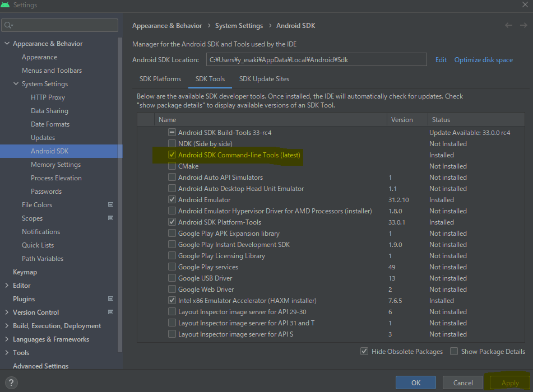This screenshot has width=533, height=392.
Task: Click the project-level icon beside Plugins
Action: [x=110, y=298]
